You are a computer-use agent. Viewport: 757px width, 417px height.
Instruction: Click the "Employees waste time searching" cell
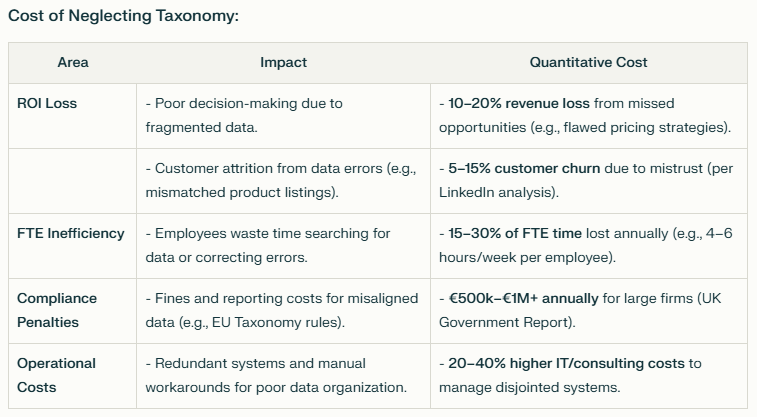(268, 245)
